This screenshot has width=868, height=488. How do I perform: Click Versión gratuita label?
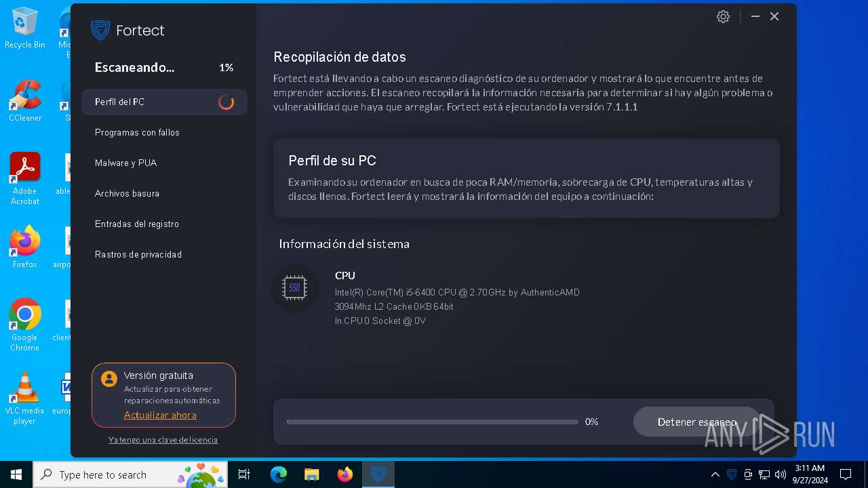click(159, 375)
